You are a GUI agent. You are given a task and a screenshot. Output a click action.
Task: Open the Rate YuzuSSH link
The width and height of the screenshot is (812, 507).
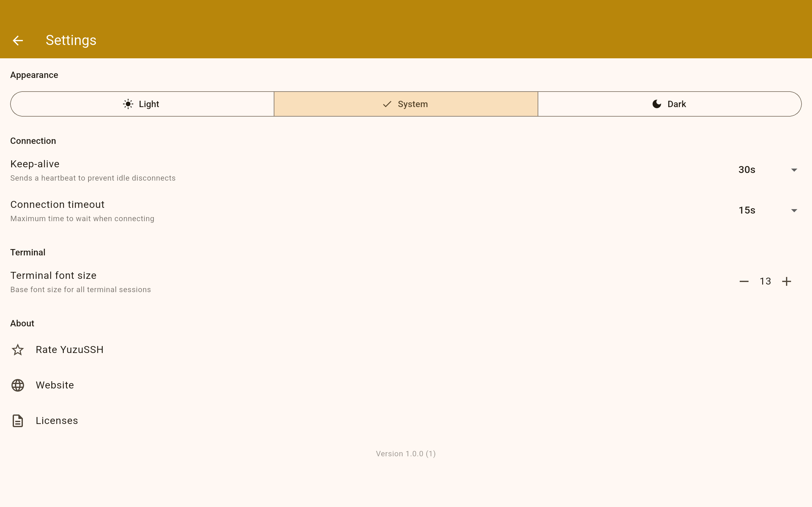click(69, 350)
